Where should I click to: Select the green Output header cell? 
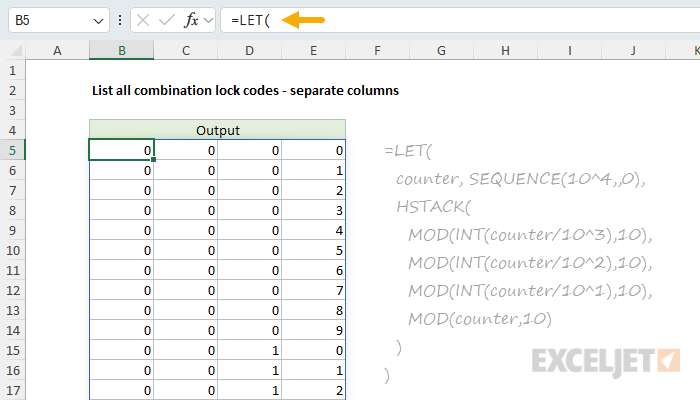[x=217, y=130]
